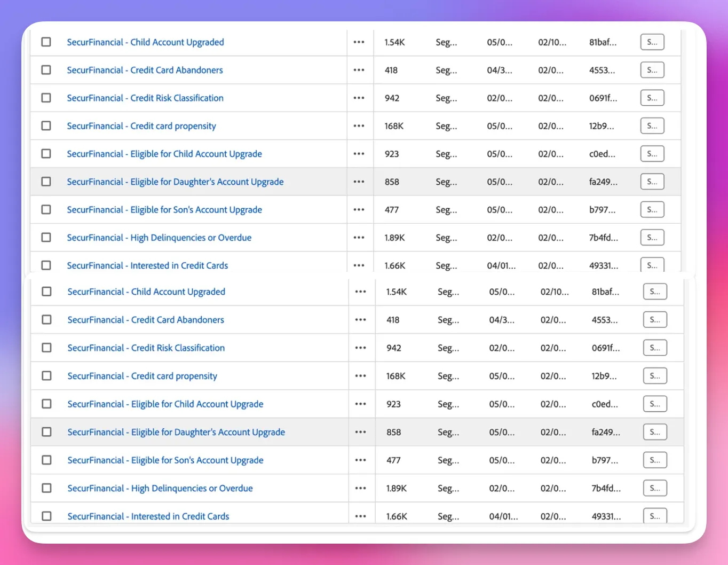Click lower table's ellipsis for Daughter's Account Upgrade
This screenshot has width=728, height=565.
click(x=361, y=432)
